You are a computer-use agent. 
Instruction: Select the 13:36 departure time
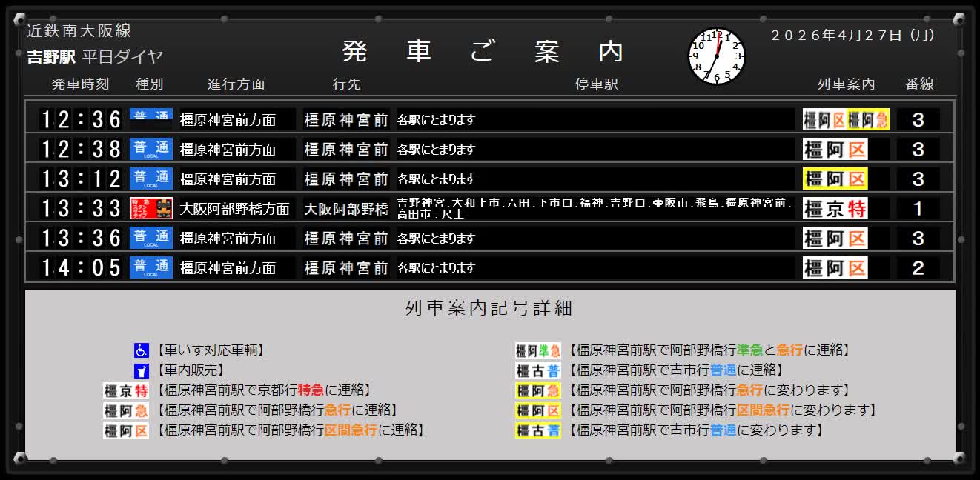coord(80,238)
